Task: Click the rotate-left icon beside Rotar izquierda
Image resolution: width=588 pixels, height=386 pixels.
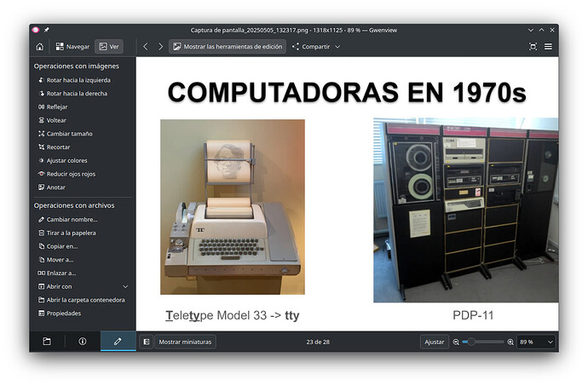Action: [x=41, y=80]
